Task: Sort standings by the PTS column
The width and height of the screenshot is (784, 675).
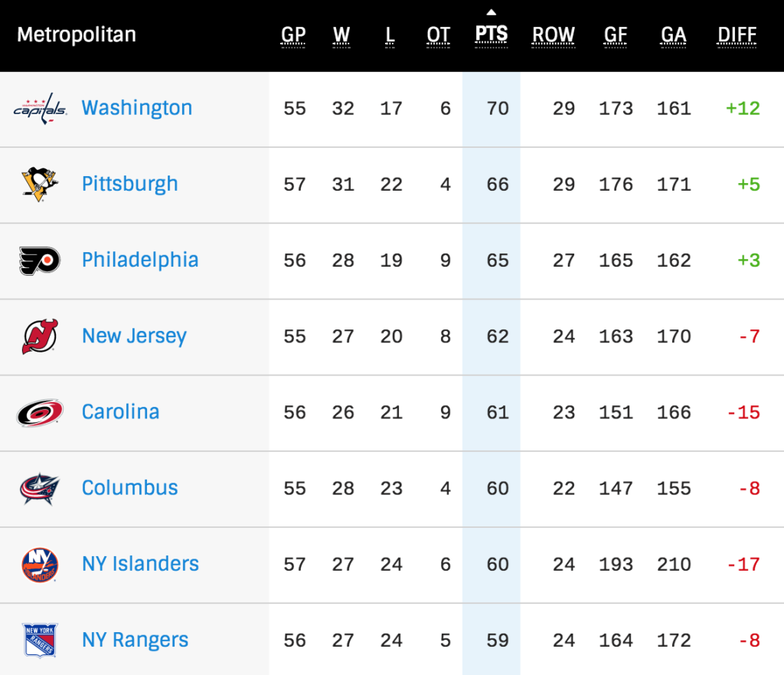Action: coord(491,35)
